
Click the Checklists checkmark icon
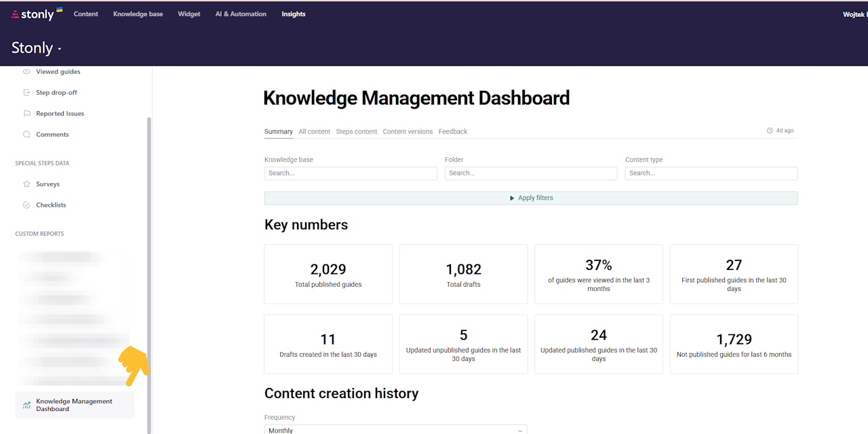[x=25, y=205]
